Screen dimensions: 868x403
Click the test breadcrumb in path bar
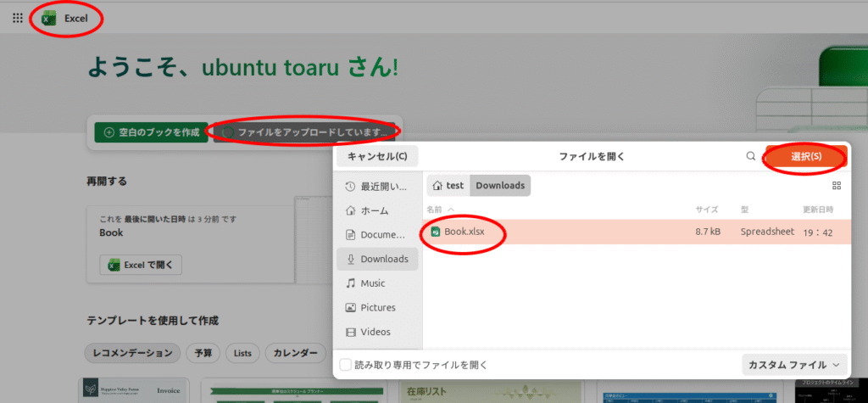coord(448,185)
